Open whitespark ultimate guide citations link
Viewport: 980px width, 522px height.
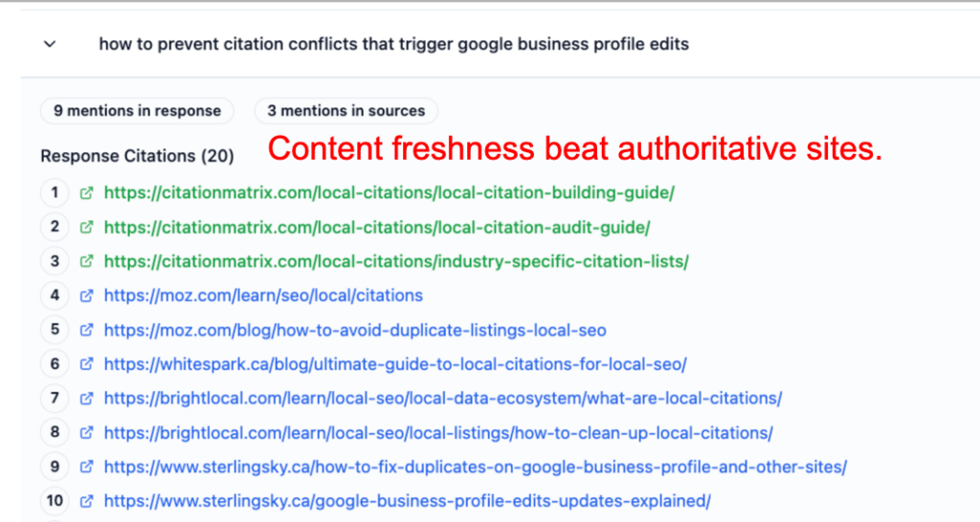click(395, 364)
